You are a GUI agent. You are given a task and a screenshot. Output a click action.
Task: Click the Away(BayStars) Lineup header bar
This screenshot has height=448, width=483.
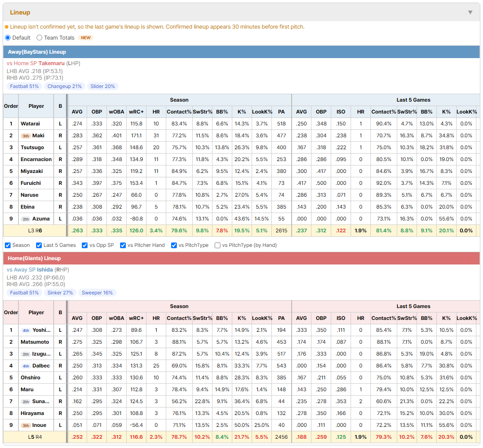pos(241,52)
